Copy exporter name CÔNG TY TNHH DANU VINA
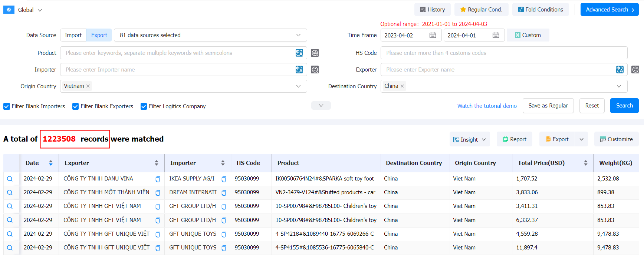The height and width of the screenshot is (255, 644). coord(158,179)
